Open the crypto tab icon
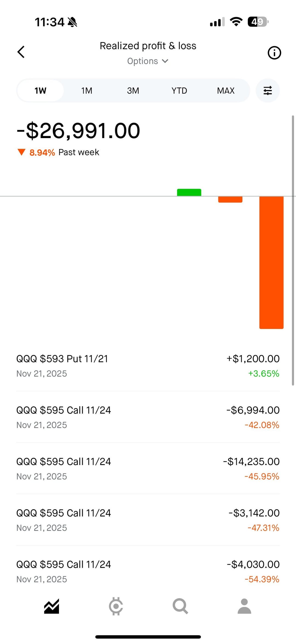Screen dimensions: 296x644 116,606
